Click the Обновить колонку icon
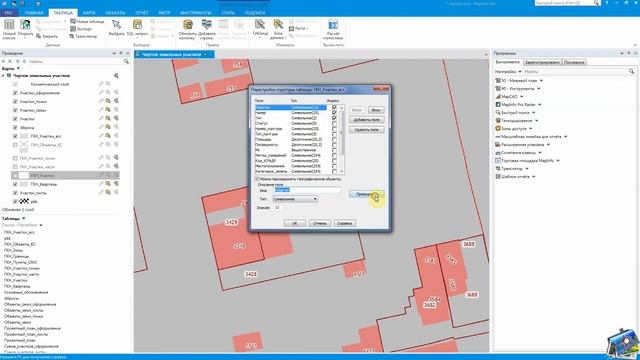The width and height of the screenshot is (640, 360). pyautogui.click(x=188, y=24)
